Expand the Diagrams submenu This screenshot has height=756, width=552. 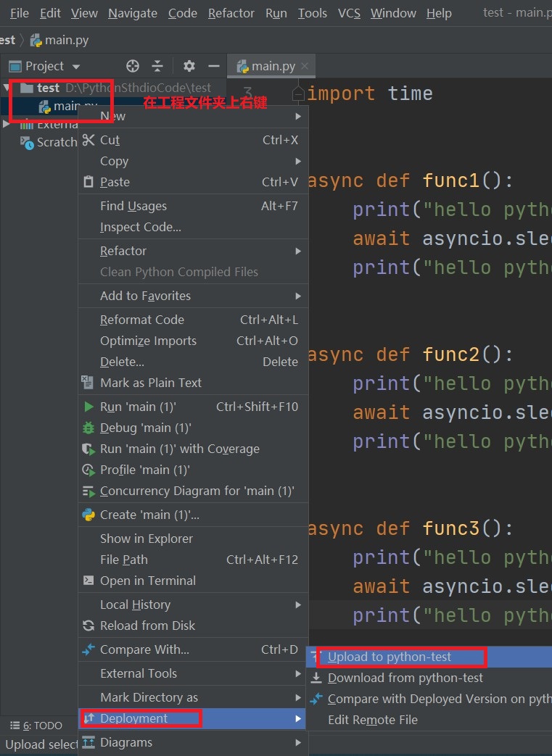tap(193, 742)
